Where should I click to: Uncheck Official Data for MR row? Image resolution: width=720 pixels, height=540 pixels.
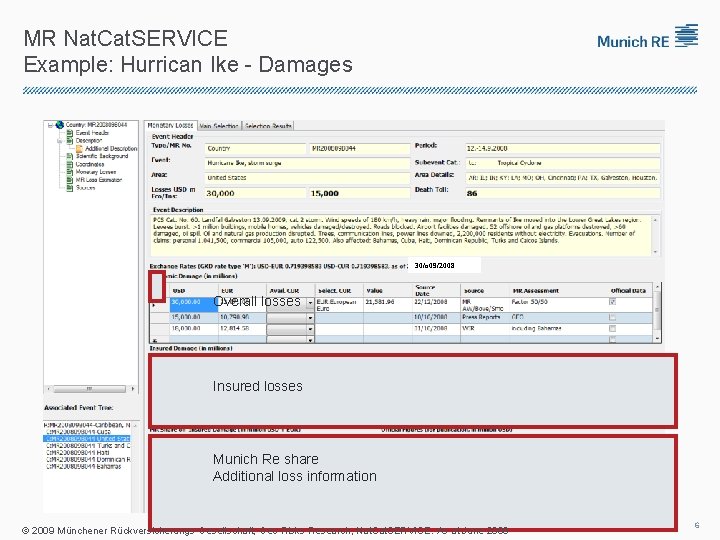[612, 302]
